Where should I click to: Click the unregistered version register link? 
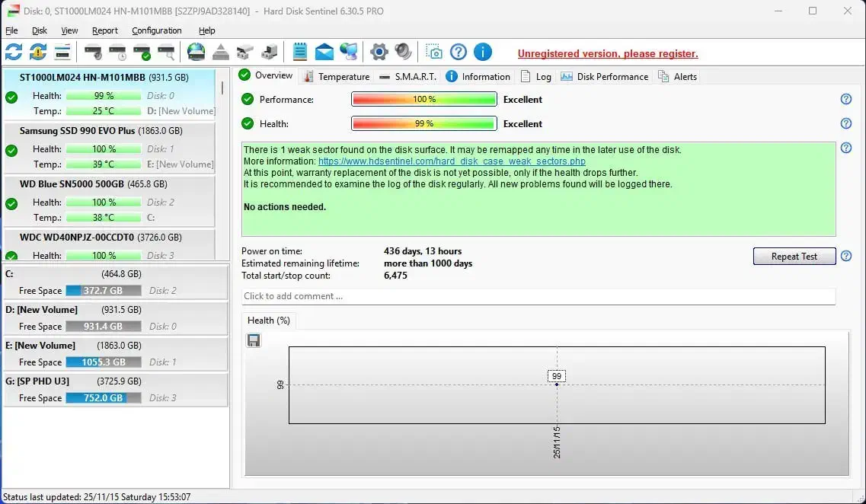pyautogui.click(x=607, y=54)
